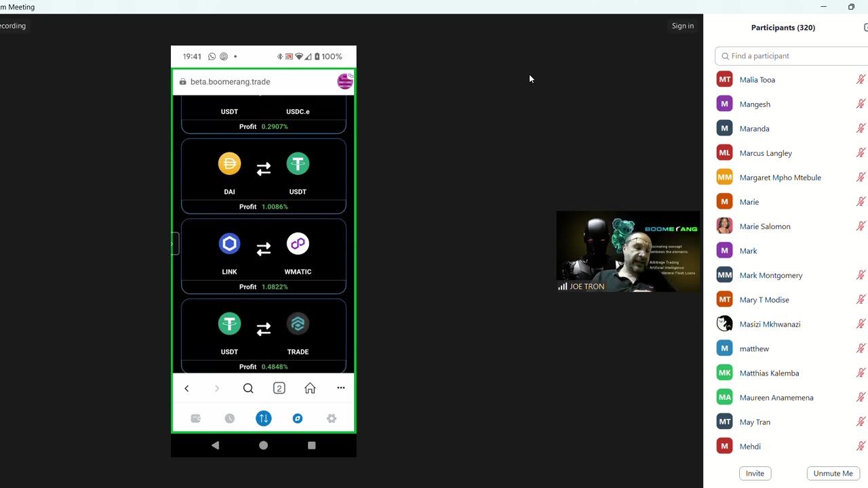
Task: Toggle mute icon for Mary T Modise
Action: coord(861,300)
